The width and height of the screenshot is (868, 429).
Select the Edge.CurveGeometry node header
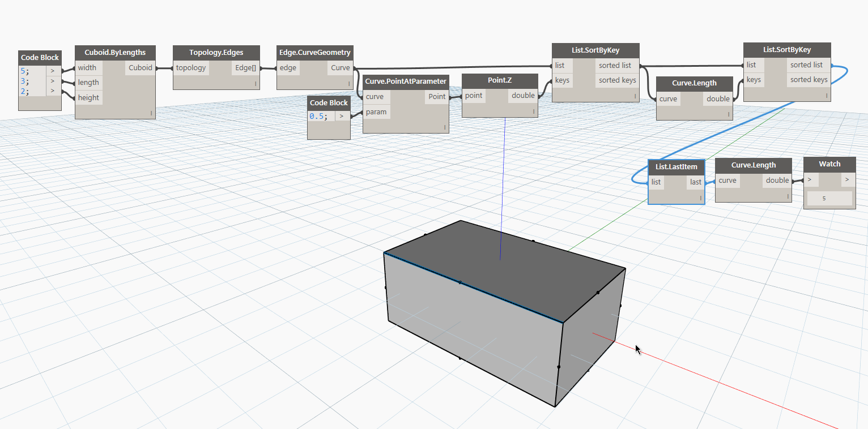click(315, 53)
